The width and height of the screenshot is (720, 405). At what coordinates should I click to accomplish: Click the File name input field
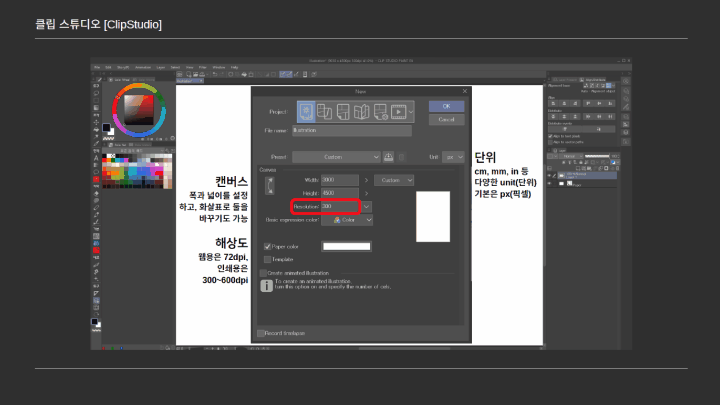tap(352, 130)
